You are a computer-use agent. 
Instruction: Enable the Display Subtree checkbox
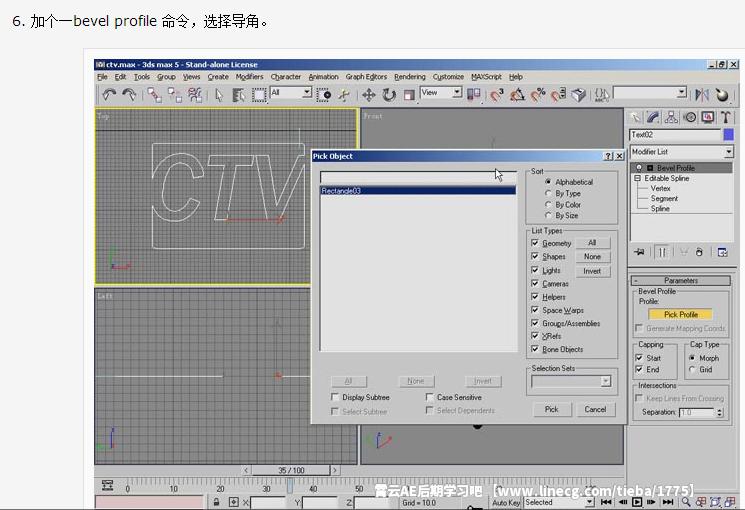coord(335,397)
